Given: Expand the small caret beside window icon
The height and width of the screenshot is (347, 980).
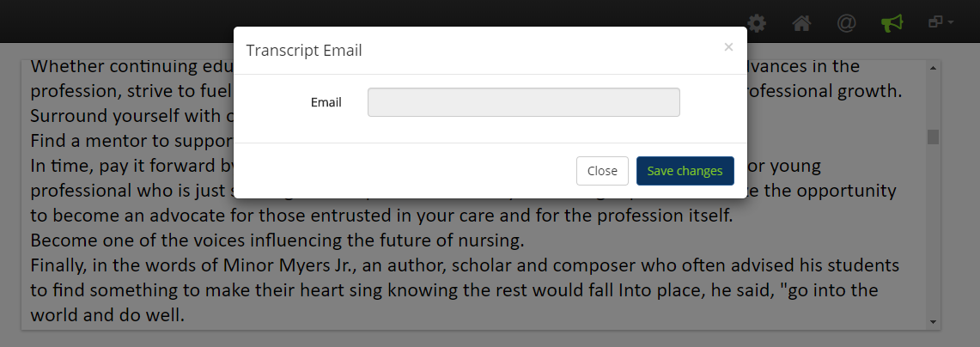Looking at the screenshot, I should coord(951,22).
